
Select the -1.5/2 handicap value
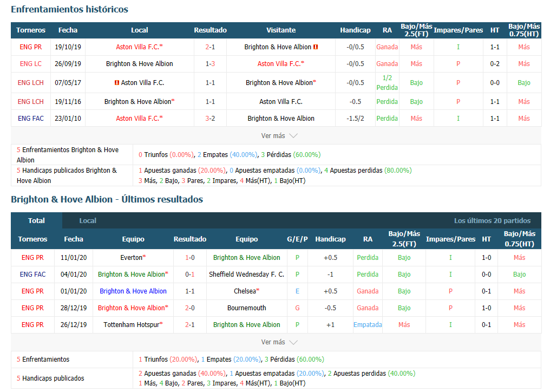[355, 119]
